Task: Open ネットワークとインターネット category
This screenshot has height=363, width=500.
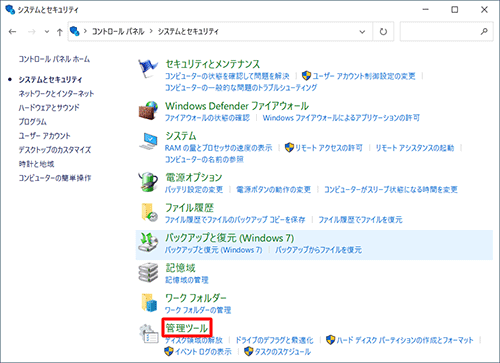Action: coord(56,94)
